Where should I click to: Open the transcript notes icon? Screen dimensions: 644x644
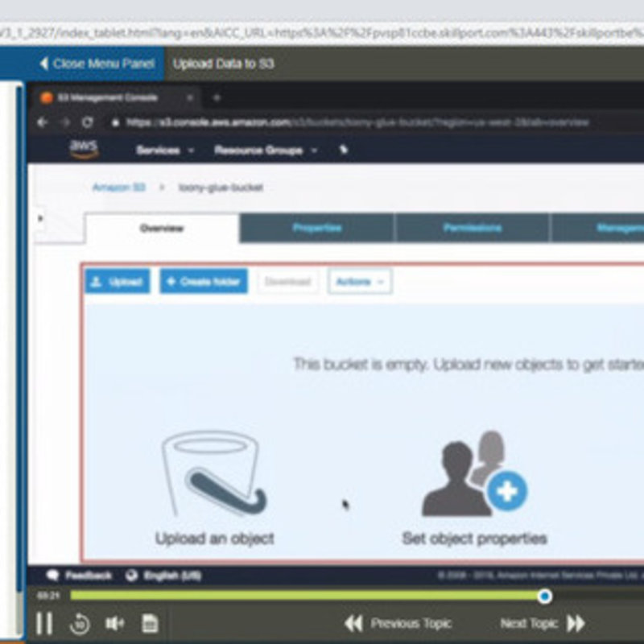(150, 623)
